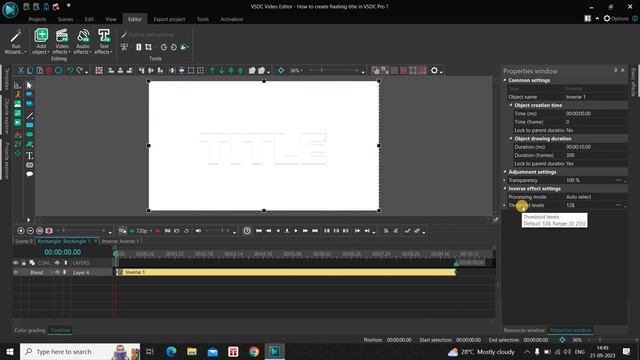Select the Inverse 1 clip on timeline
Image resolution: width=640 pixels, height=360 pixels.
pos(286,272)
